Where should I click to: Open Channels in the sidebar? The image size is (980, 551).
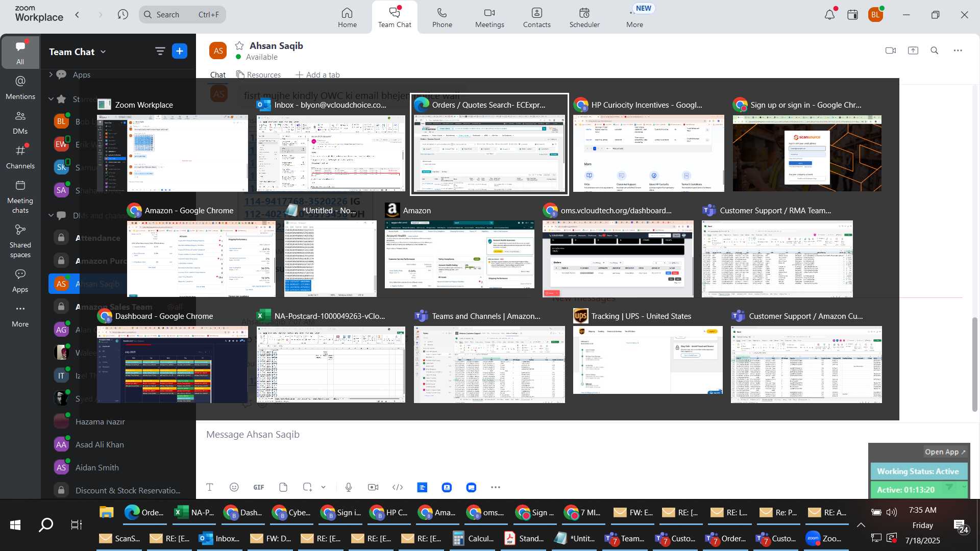20,157
